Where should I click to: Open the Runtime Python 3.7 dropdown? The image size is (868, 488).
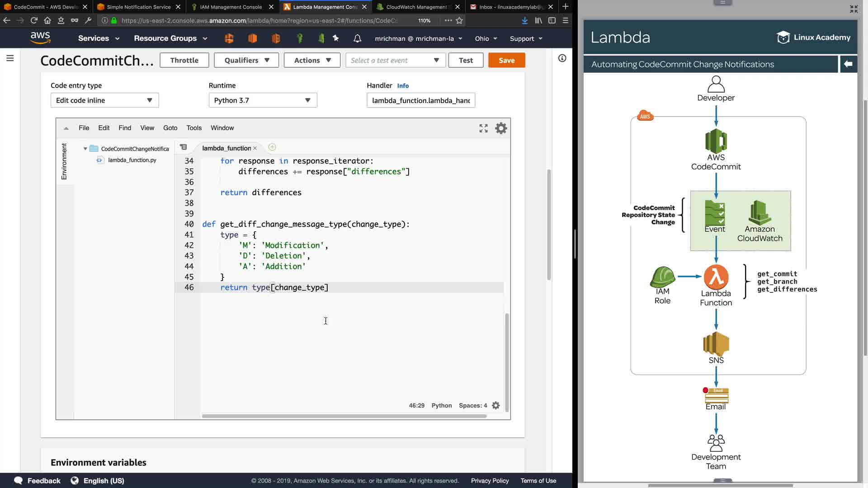(263, 100)
